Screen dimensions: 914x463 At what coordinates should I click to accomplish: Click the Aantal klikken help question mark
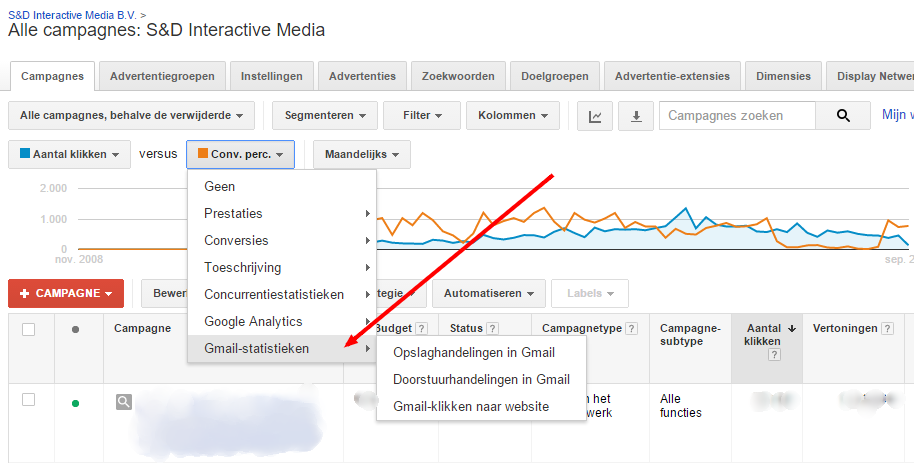click(x=774, y=355)
